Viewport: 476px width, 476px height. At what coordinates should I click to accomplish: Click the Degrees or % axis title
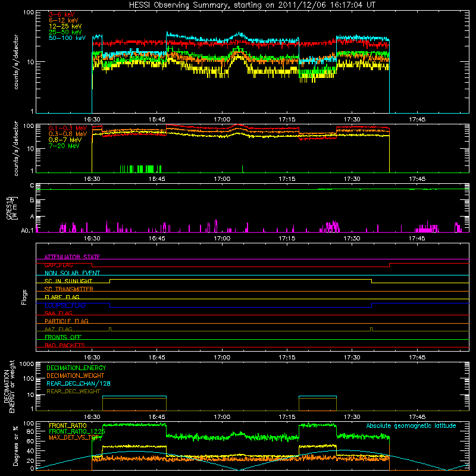click(x=15, y=446)
